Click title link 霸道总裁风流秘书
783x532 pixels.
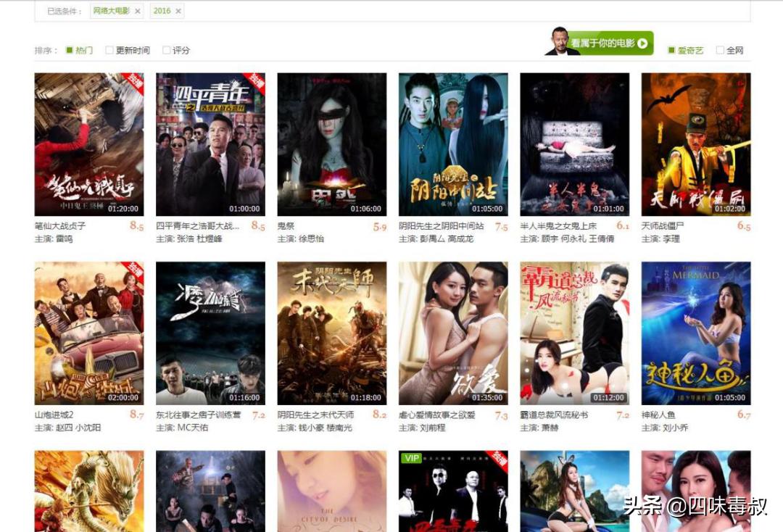point(554,415)
